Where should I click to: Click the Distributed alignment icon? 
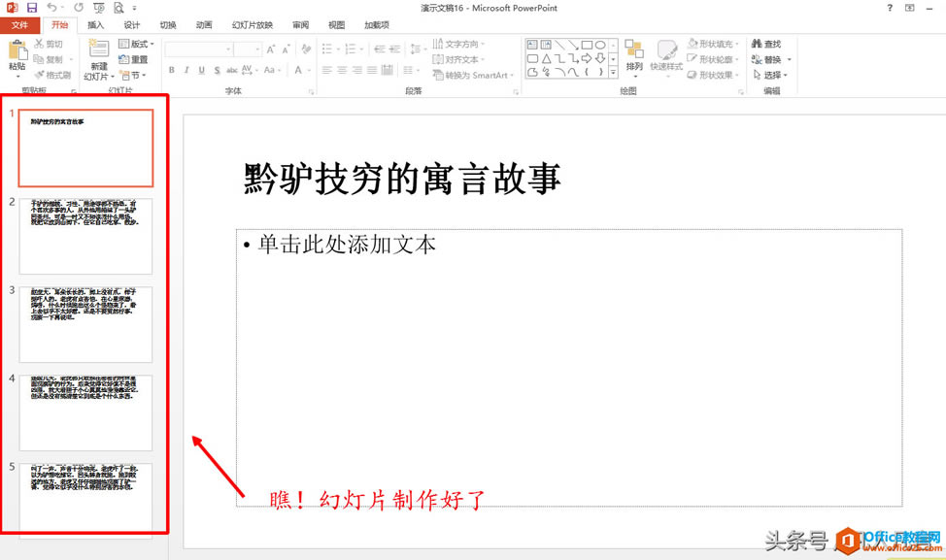click(x=388, y=71)
